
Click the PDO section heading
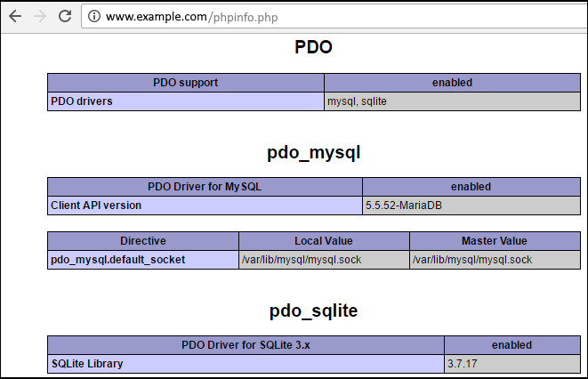[x=313, y=47]
